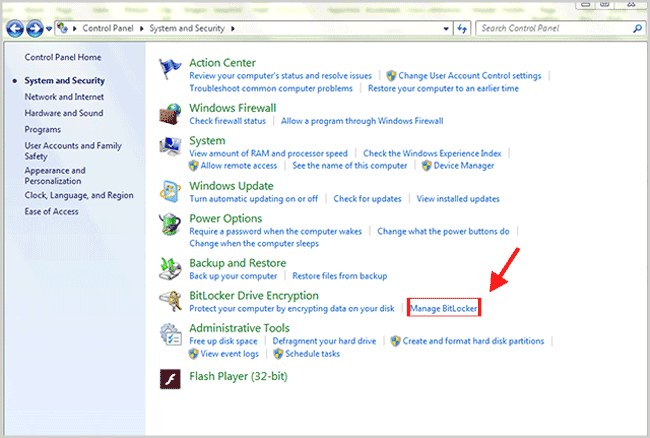Screen dimensions: 650x438
Task: Open Allow remote access link
Action: [x=239, y=166]
